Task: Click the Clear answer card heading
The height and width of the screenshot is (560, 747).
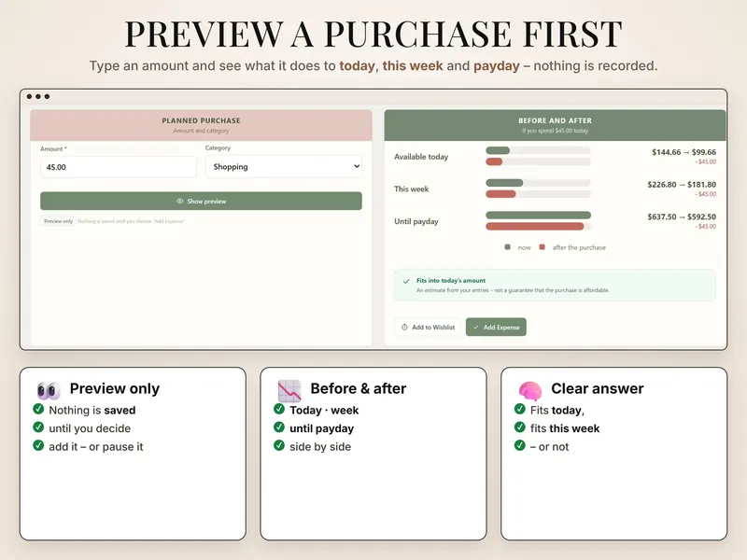Action: [x=598, y=388]
